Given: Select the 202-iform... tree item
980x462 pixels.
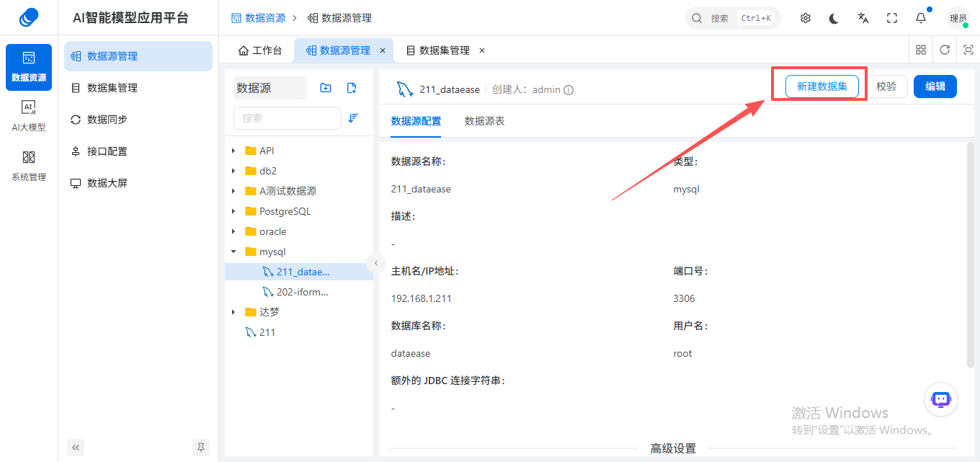Looking at the screenshot, I should point(299,292).
